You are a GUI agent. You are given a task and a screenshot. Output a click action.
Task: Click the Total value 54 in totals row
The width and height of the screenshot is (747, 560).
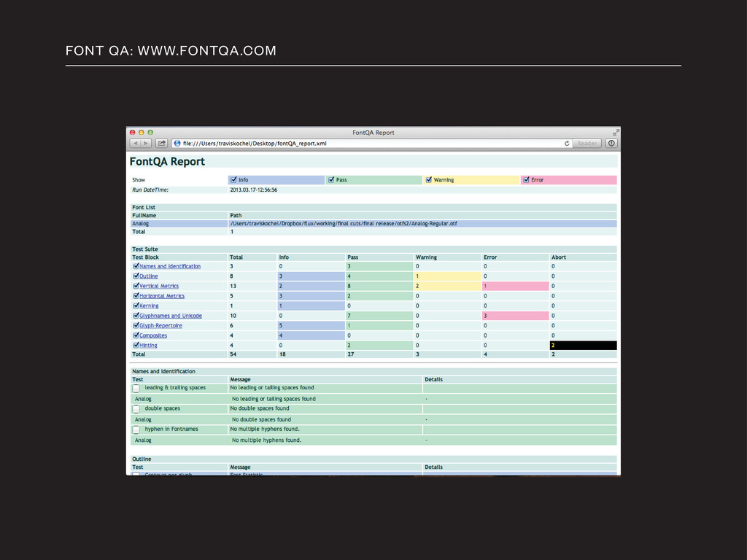point(233,354)
